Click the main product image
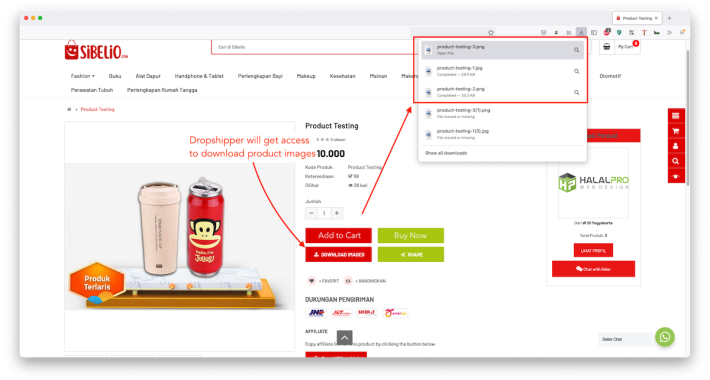 click(x=179, y=236)
